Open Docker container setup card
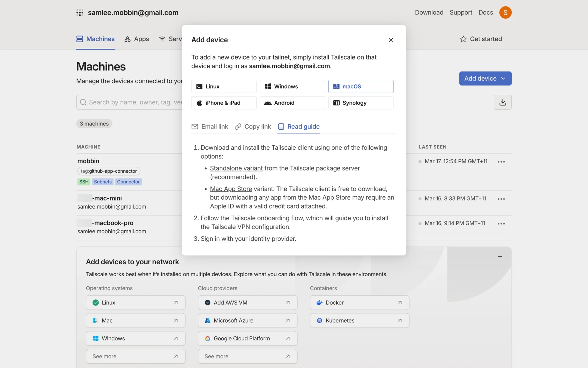This screenshot has width=588, height=368. tap(359, 303)
